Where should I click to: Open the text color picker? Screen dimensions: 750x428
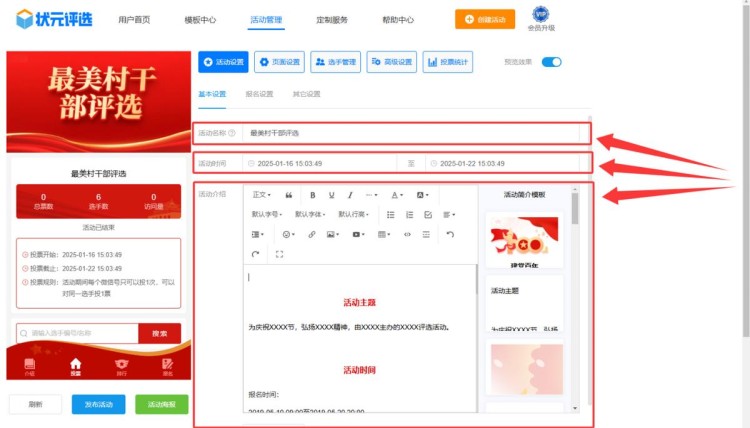click(397, 195)
